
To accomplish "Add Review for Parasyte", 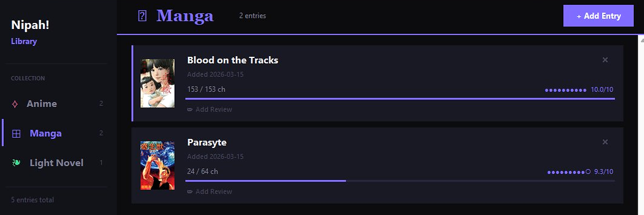I will [x=214, y=192].
